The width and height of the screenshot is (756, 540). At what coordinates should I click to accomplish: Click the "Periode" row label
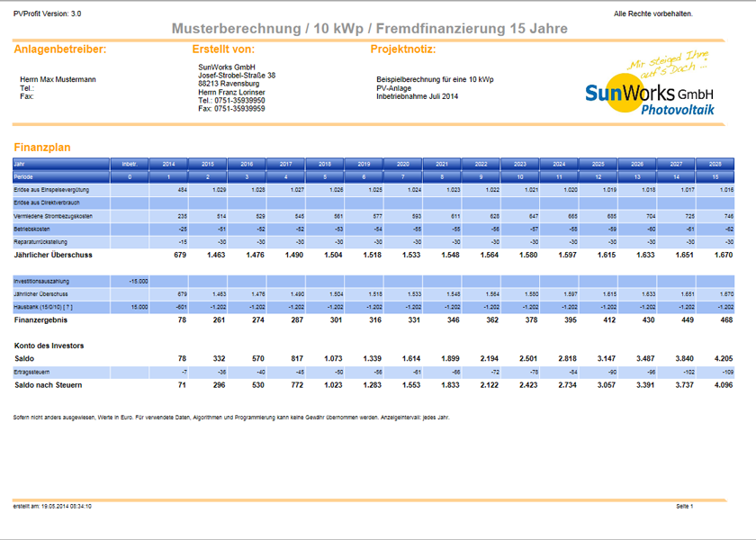tap(61, 177)
